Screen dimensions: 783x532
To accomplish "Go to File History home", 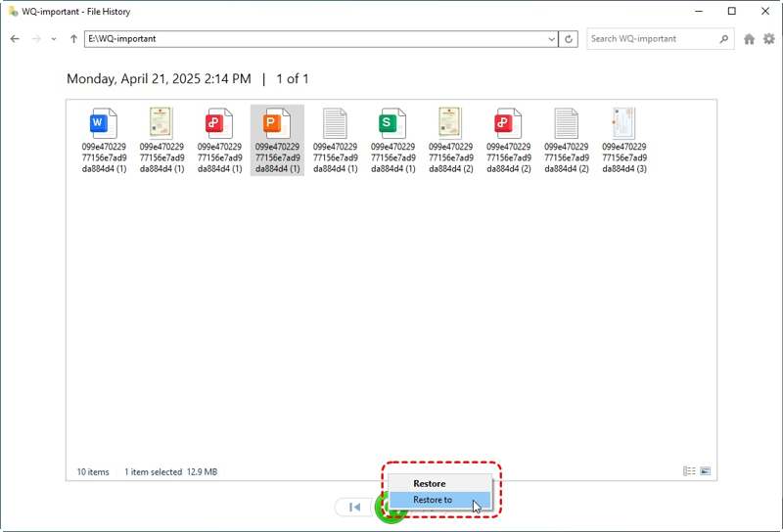I will 749,39.
